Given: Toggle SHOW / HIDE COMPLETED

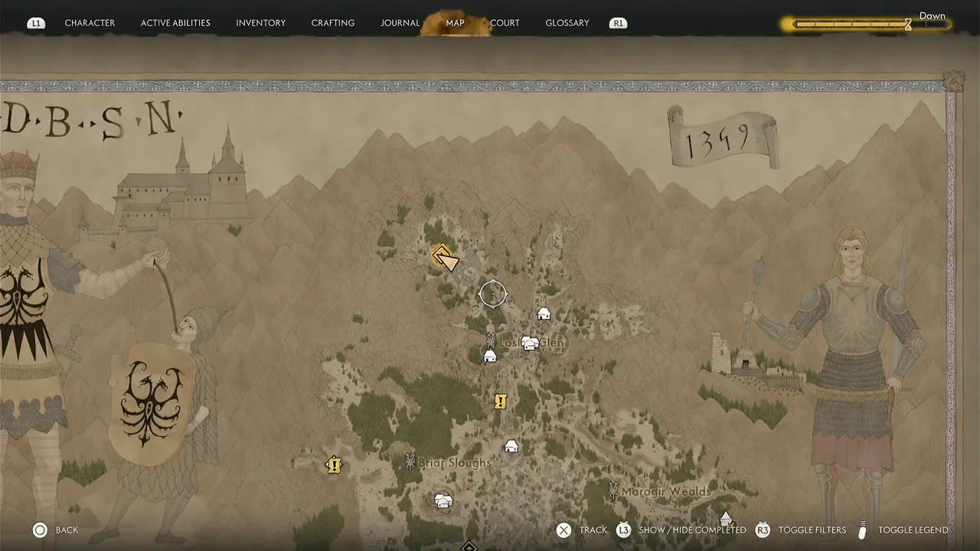Looking at the screenshot, I should [x=692, y=530].
